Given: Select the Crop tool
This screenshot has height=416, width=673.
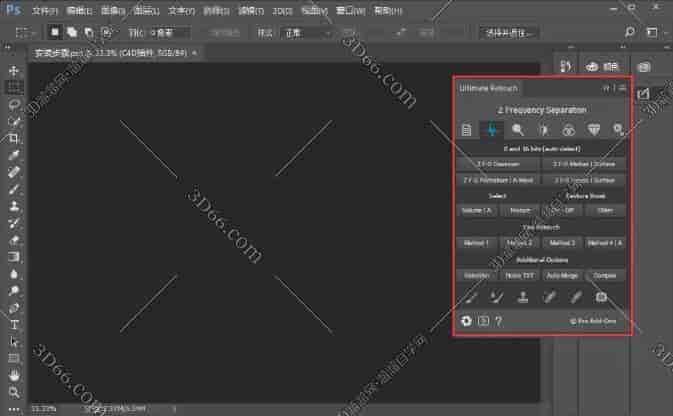Looking at the screenshot, I should [x=14, y=136].
